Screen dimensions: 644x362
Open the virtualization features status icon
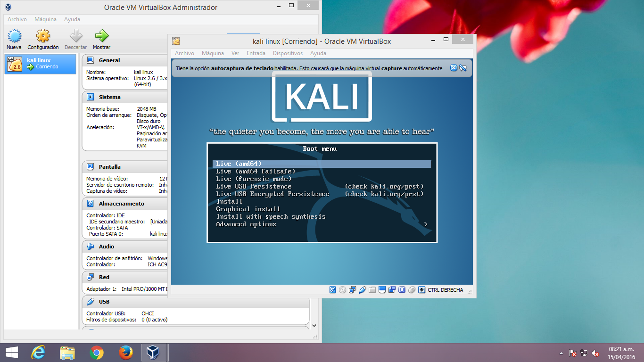[403, 290]
